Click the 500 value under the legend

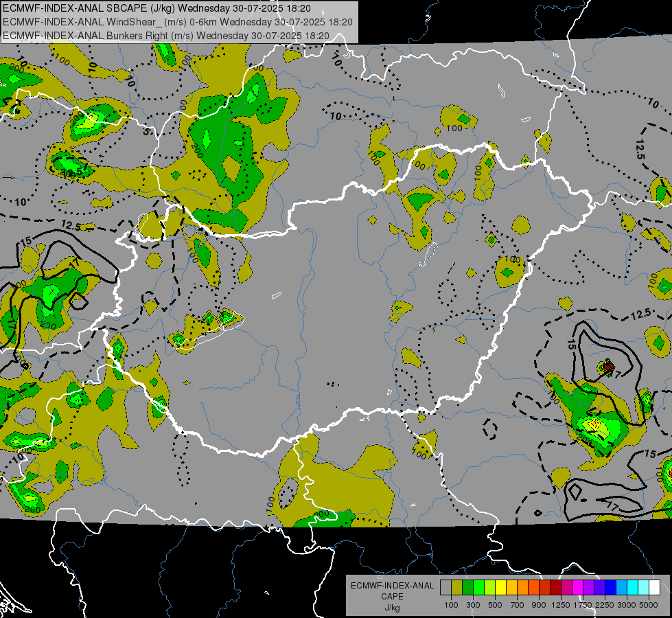click(495, 605)
